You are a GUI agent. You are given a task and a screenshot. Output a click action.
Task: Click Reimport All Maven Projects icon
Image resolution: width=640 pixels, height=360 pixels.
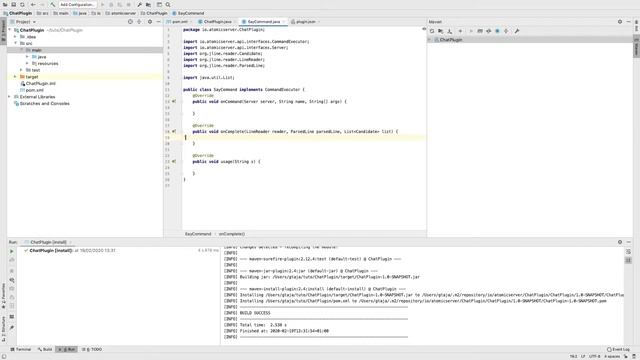[x=432, y=31]
